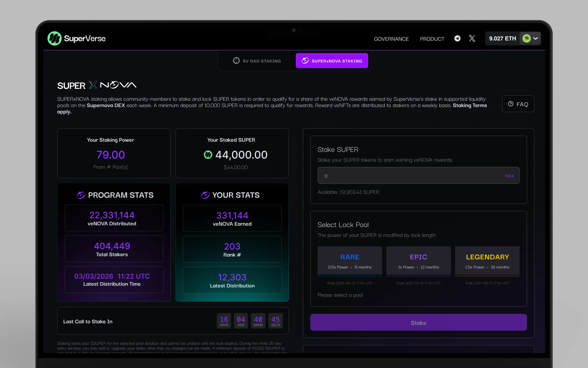Click the Stake SUPER heading

point(338,149)
